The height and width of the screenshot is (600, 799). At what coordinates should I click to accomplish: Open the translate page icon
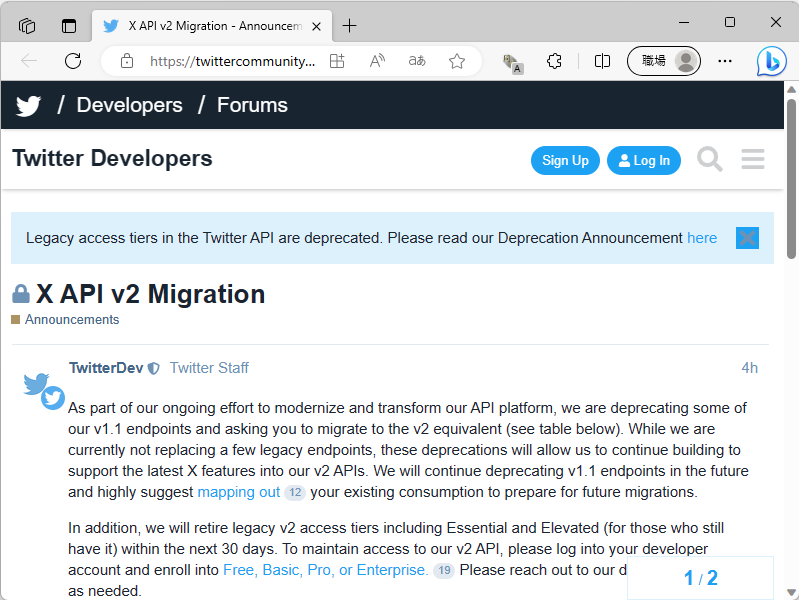[417, 61]
